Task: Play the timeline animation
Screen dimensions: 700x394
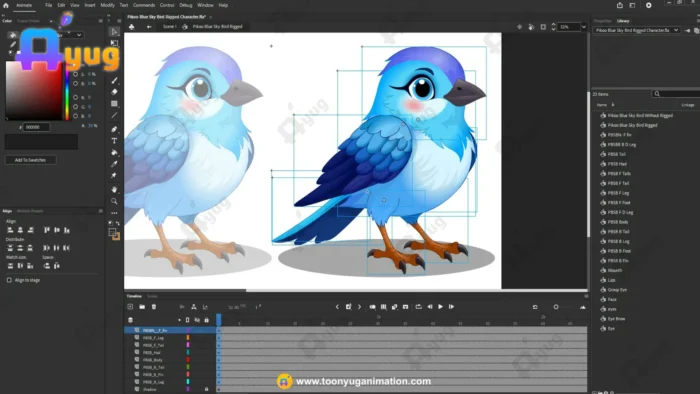Action: (x=441, y=307)
